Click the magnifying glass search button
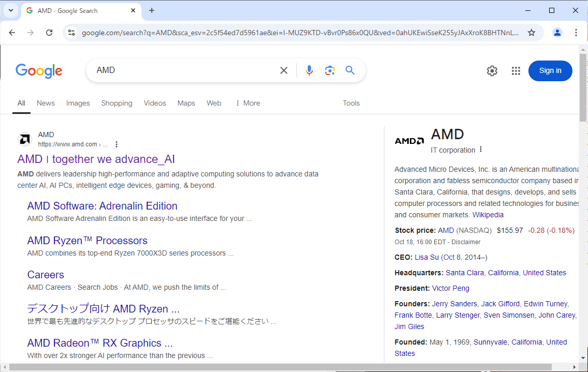Viewport: 588px width, 372px height. (350, 70)
